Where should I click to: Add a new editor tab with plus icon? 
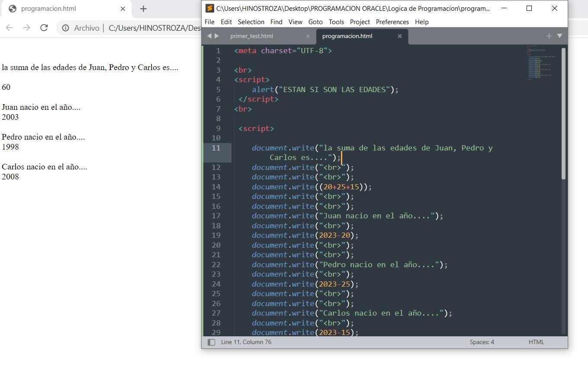(549, 36)
